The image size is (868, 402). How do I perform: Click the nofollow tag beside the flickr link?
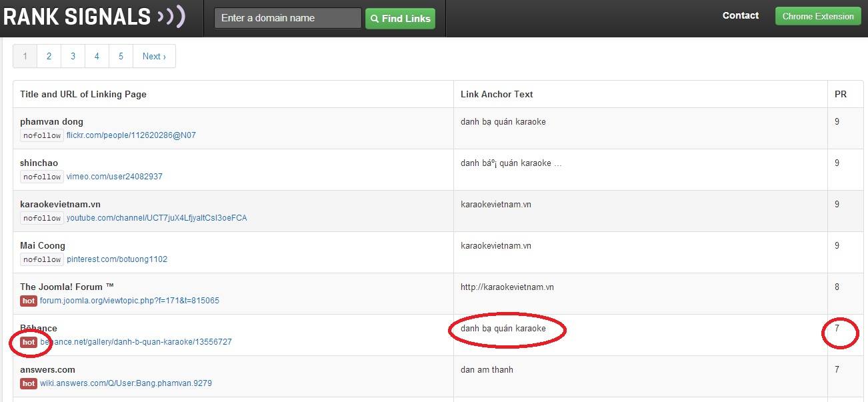click(42, 135)
